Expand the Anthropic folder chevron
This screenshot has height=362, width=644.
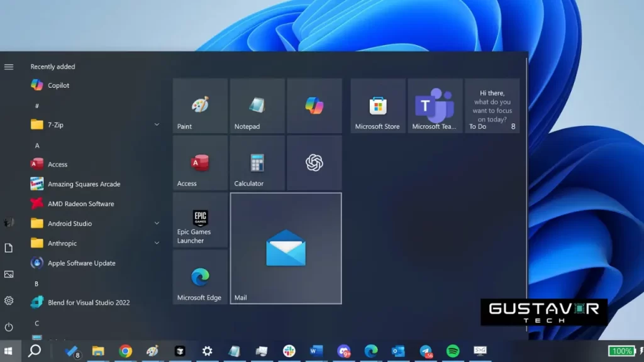[157, 243]
